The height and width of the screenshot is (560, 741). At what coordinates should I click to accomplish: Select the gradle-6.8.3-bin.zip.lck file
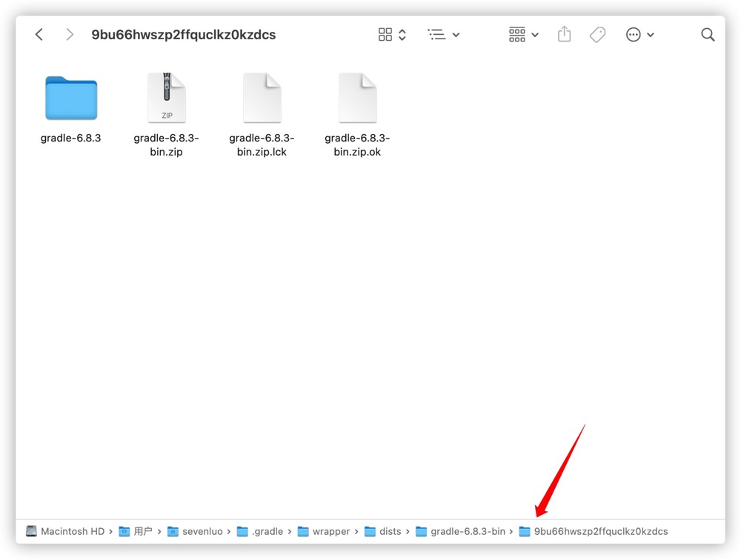[x=262, y=115]
